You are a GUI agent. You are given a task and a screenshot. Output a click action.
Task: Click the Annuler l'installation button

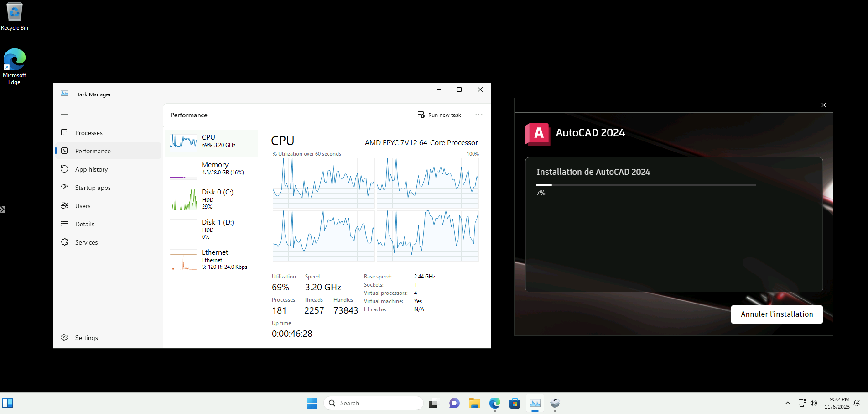point(777,314)
